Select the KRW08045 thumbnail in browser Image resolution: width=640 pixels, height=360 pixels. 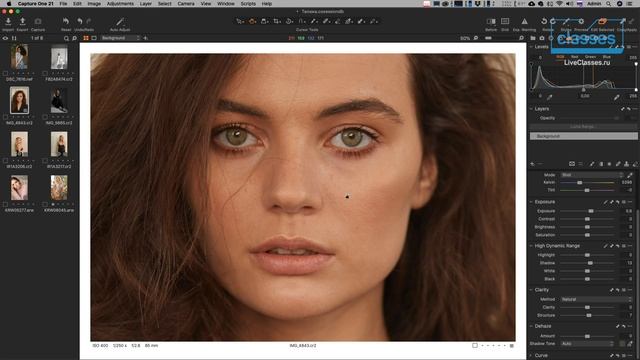pos(59,187)
